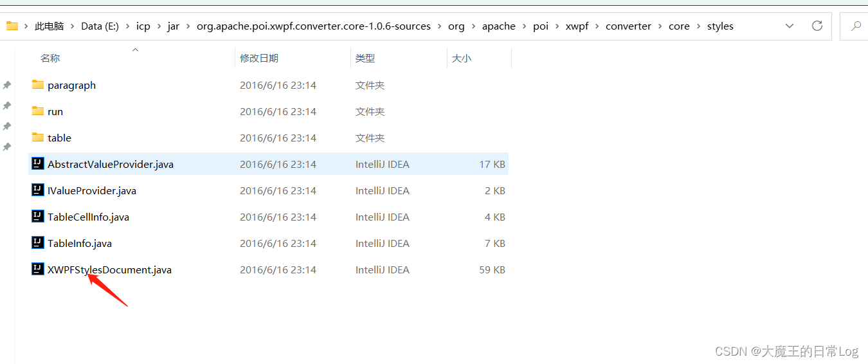The height and width of the screenshot is (364, 868).
Task: Go to apache folder in breadcrumb
Action: point(499,26)
